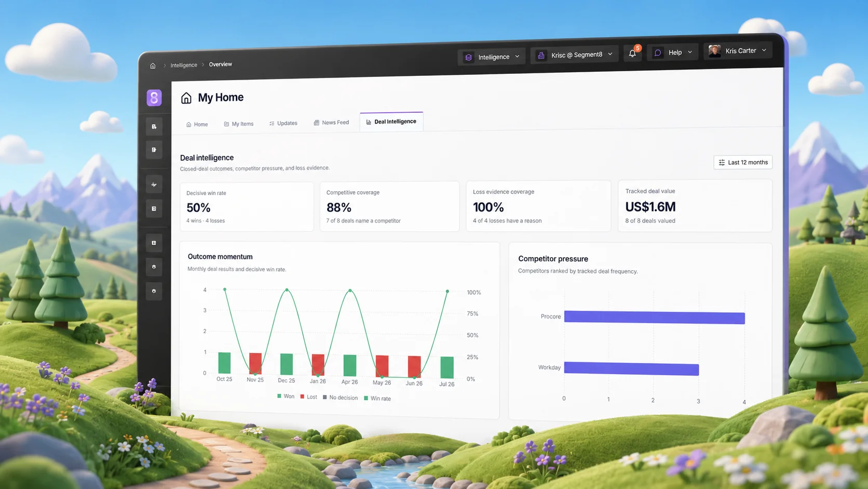Click the Decisive win rate 50% card
This screenshot has width=868, height=489.
pos(247,207)
